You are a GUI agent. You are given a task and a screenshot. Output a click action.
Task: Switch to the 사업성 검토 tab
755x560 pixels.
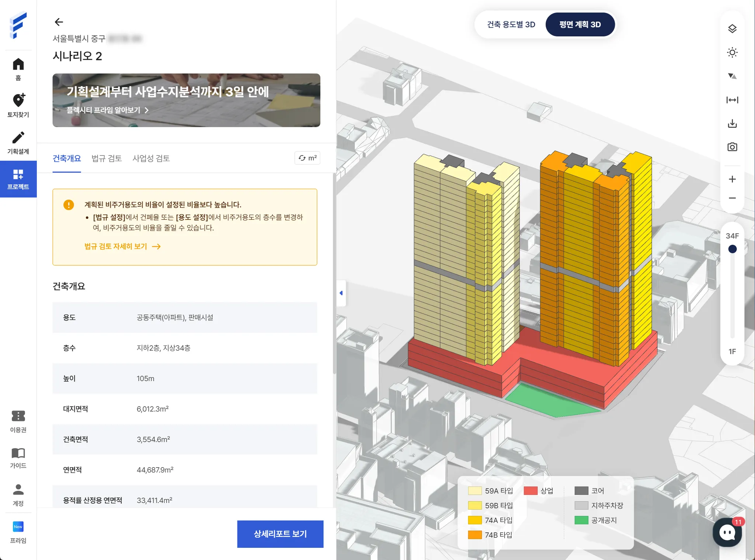(151, 158)
